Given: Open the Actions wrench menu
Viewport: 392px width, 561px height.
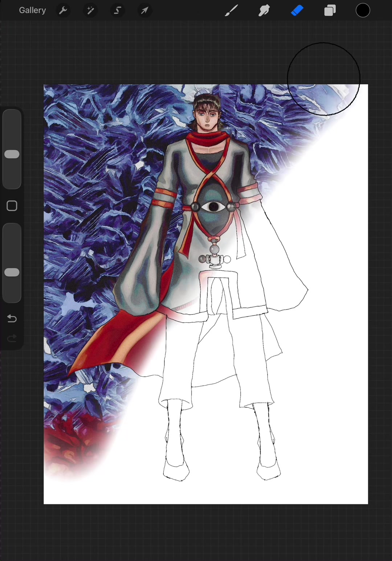Looking at the screenshot, I should [63, 11].
